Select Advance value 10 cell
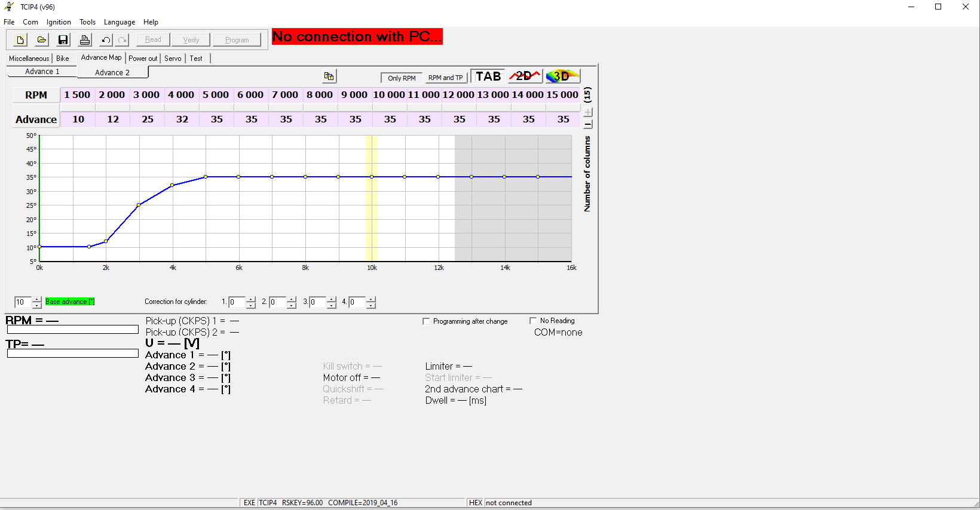This screenshot has height=510, width=980. click(x=78, y=119)
